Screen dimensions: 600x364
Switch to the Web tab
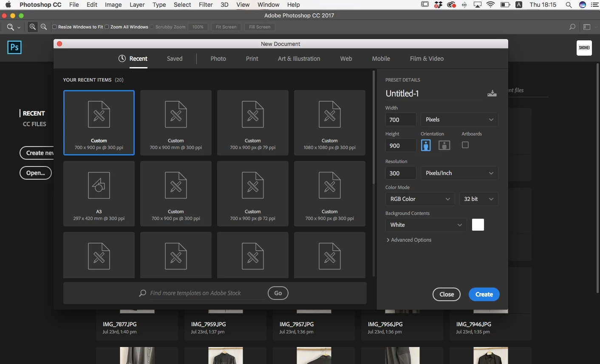point(346,59)
